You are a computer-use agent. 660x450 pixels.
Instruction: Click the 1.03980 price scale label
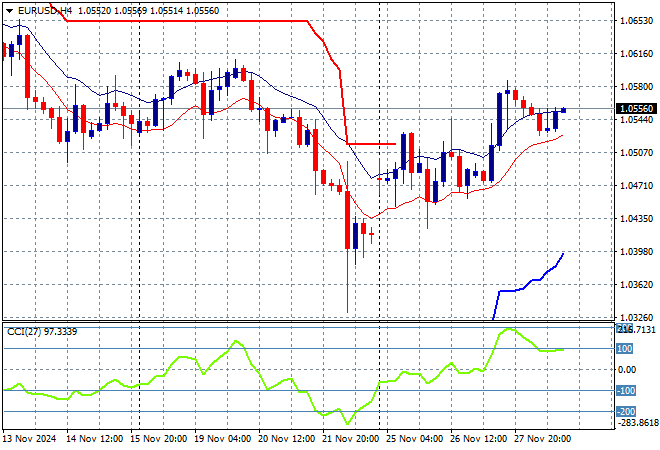636,251
